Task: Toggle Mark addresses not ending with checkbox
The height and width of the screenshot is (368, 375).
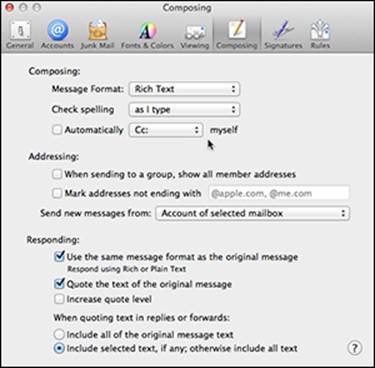Action: pos(57,193)
